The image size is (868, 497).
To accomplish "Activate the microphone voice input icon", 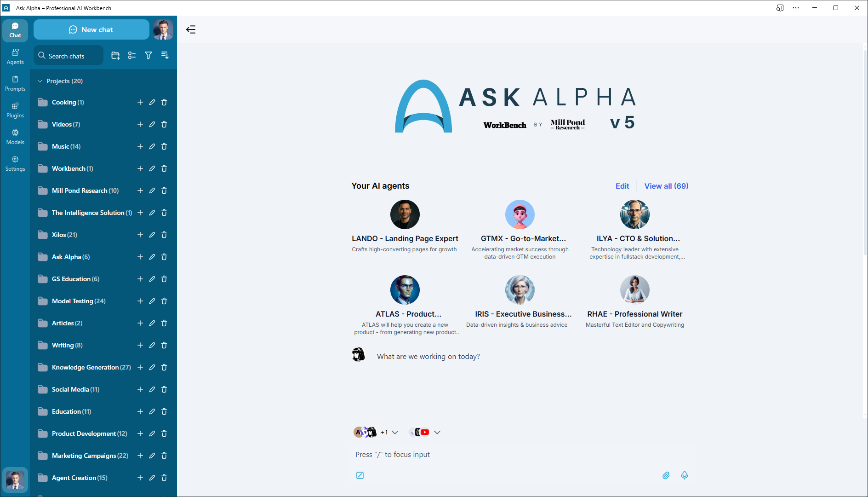I will click(x=685, y=475).
